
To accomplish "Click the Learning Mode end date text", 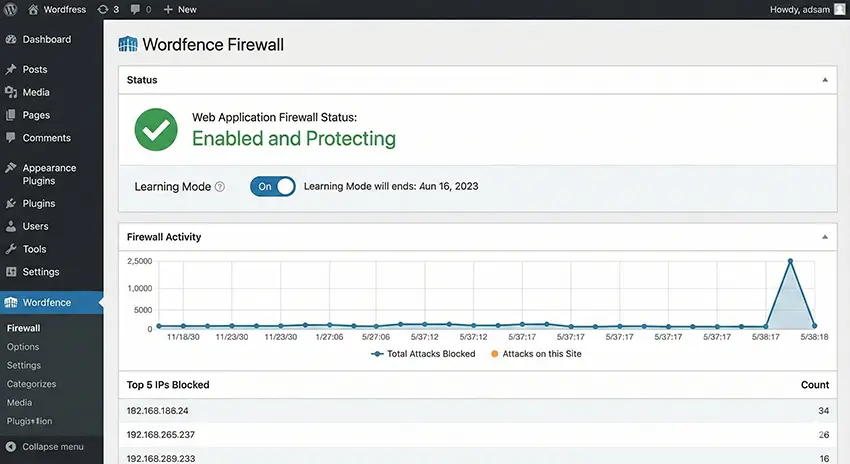I will click(x=391, y=186).
